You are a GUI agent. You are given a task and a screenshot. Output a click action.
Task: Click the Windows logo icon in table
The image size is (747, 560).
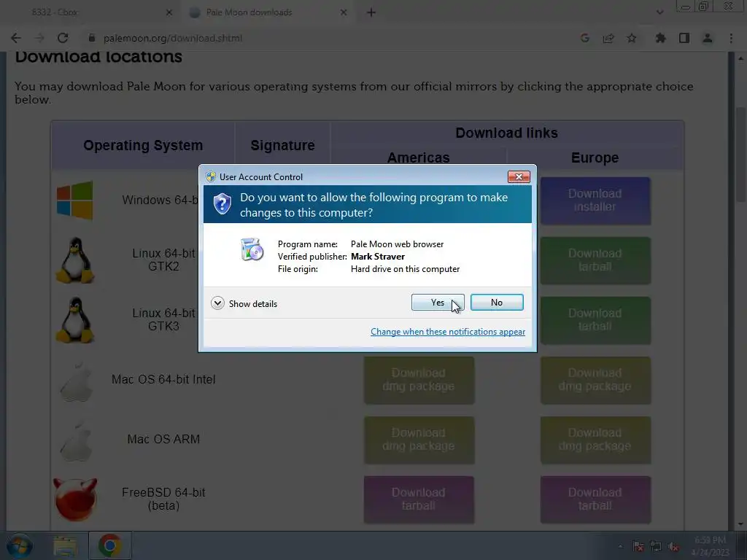[x=75, y=201]
